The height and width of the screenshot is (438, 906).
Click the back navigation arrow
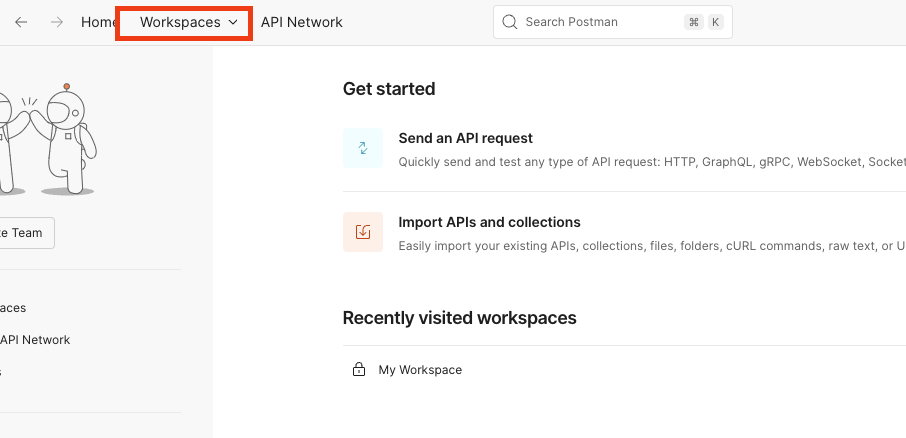pyautogui.click(x=21, y=22)
